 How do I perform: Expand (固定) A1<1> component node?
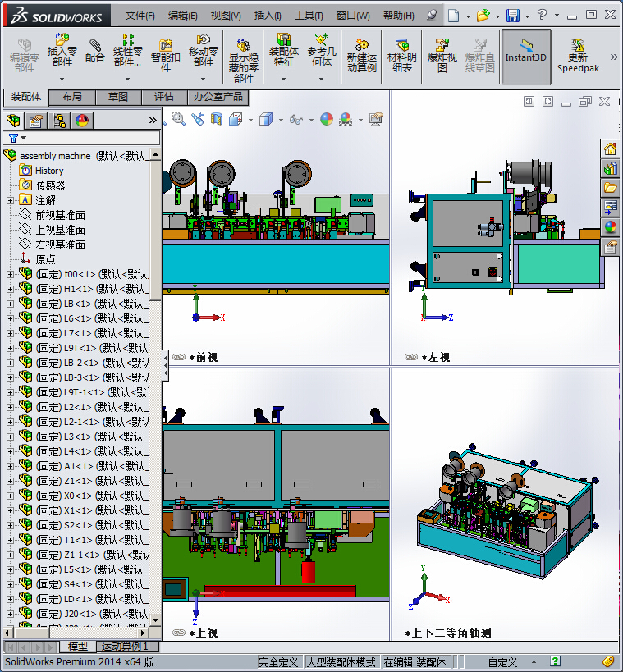point(11,466)
